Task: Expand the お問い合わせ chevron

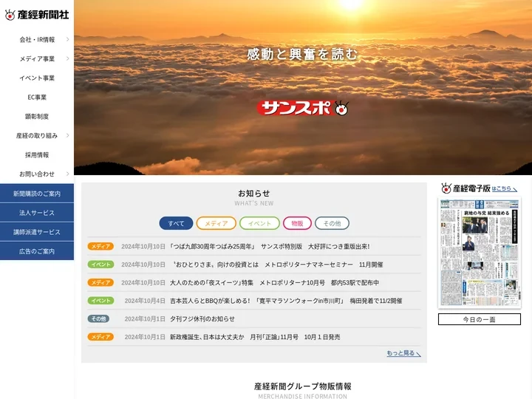Action: point(67,174)
